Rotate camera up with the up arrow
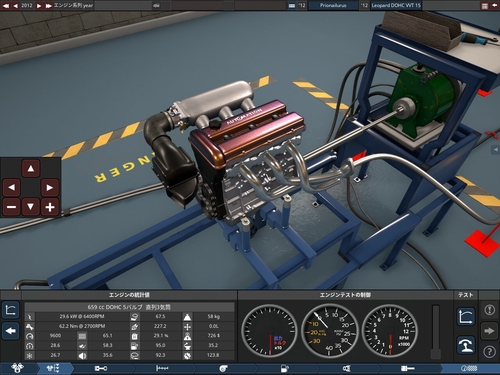This screenshot has height=375, width=500. [x=31, y=168]
